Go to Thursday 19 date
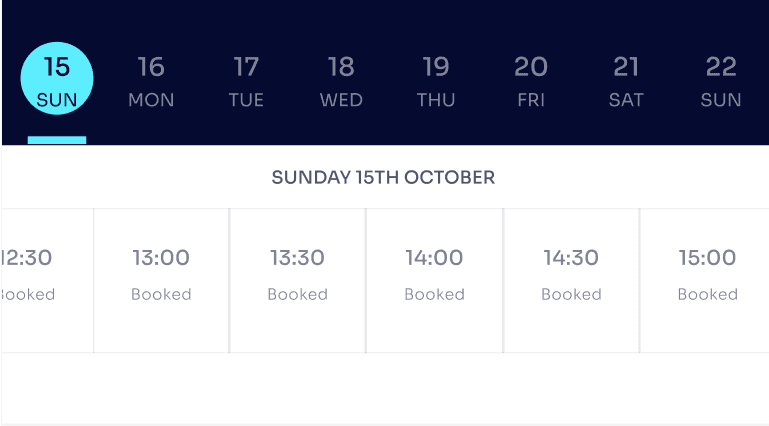The height and width of the screenshot is (426, 769). point(436,82)
